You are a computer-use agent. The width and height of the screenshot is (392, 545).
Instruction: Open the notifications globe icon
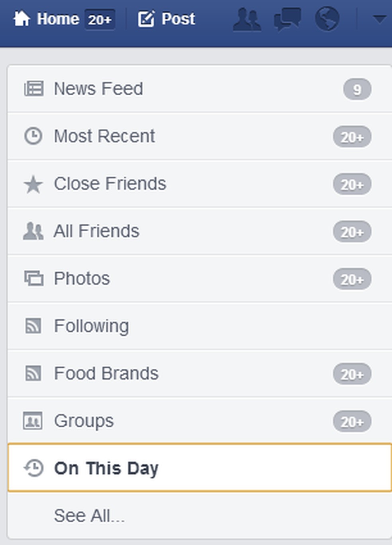[327, 18]
